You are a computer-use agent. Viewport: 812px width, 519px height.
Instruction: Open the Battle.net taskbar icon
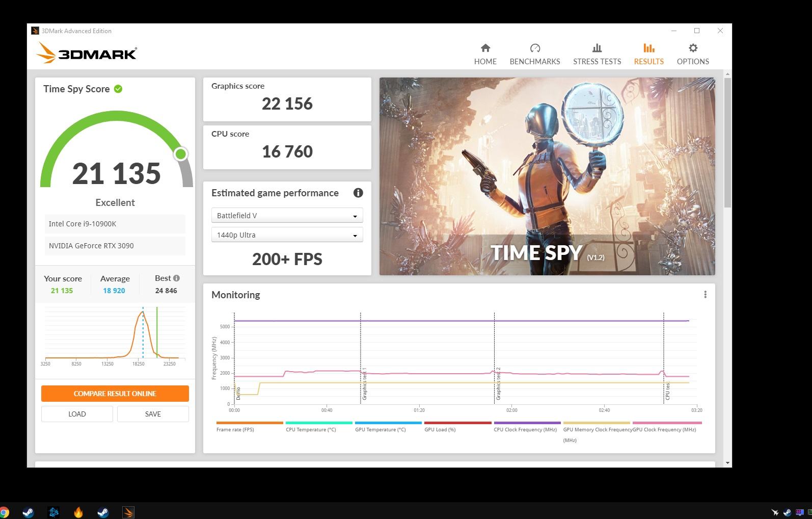[x=53, y=512]
